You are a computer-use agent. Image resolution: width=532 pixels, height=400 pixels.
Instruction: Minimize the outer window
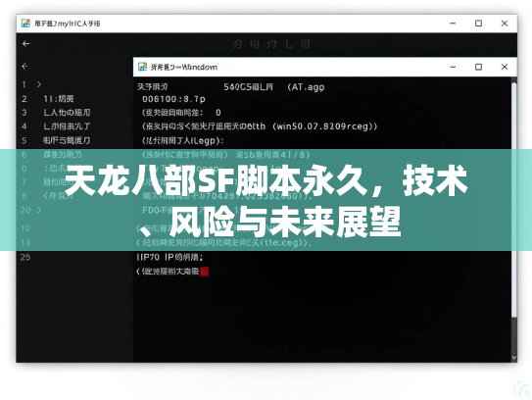453,24
